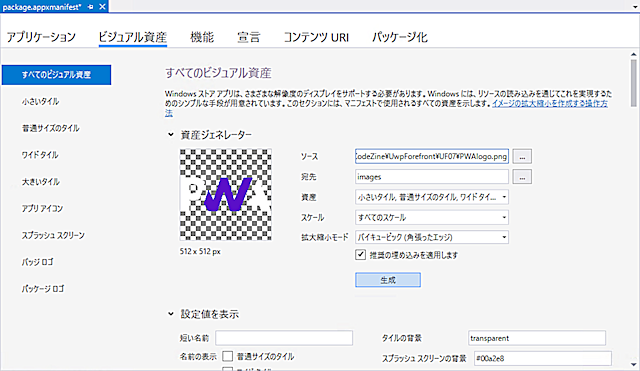Switch to the ビジュアル資産 tab
Viewport: 640px width, 371px height.
point(133,37)
